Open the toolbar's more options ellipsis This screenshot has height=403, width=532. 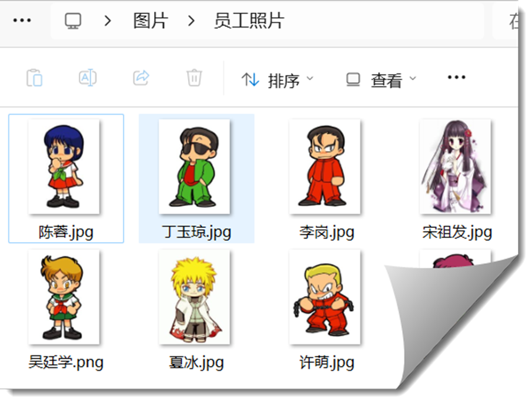[x=456, y=78]
